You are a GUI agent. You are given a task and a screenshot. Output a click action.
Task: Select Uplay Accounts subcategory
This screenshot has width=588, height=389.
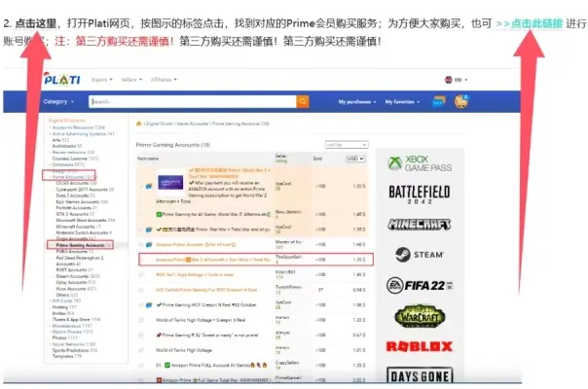(75, 282)
